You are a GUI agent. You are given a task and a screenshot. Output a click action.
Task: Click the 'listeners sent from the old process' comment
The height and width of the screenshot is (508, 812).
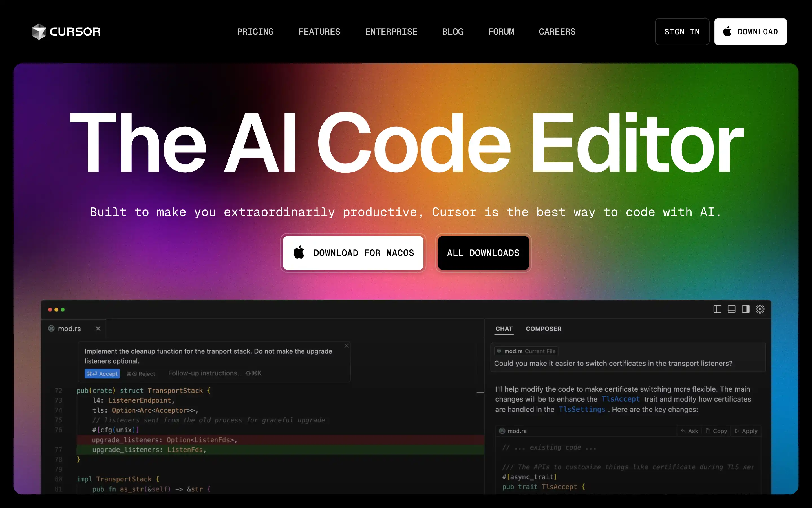209,420
